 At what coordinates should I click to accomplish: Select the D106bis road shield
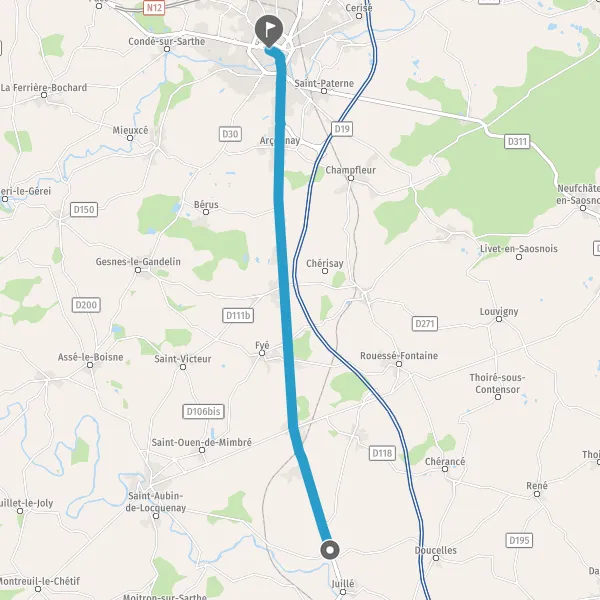pos(203,411)
